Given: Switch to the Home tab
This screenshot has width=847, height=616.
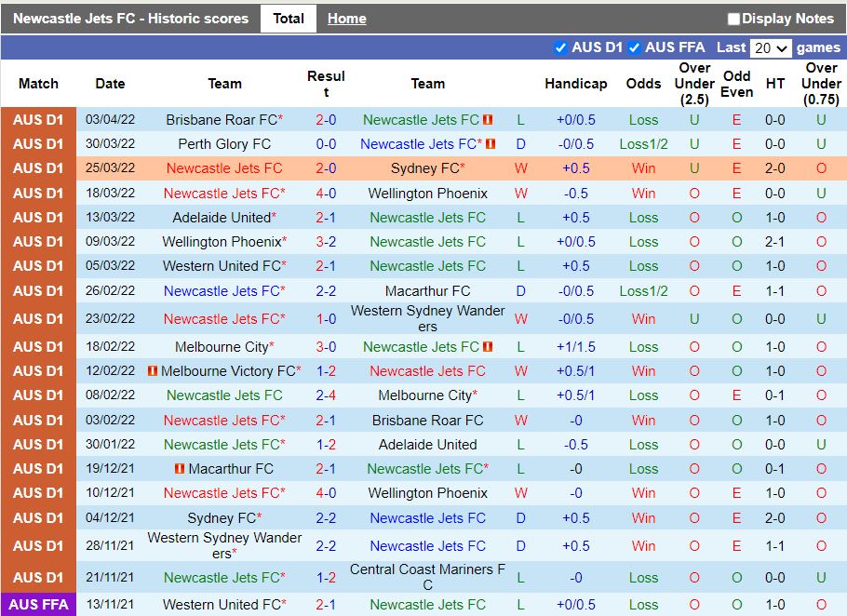Looking at the screenshot, I should point(346,18).
